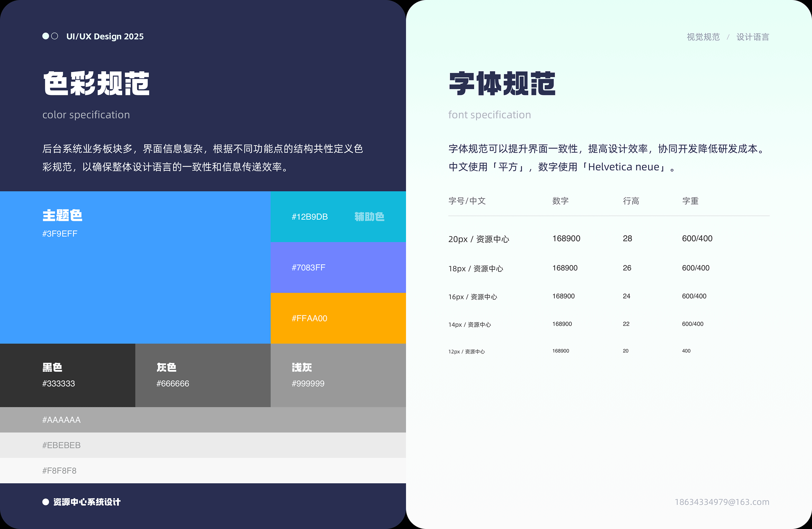Image resolution: width=812 pixels, height=529 pixels.
Task: Pick the #7083FF purple swatch
Action: [338, 268]
